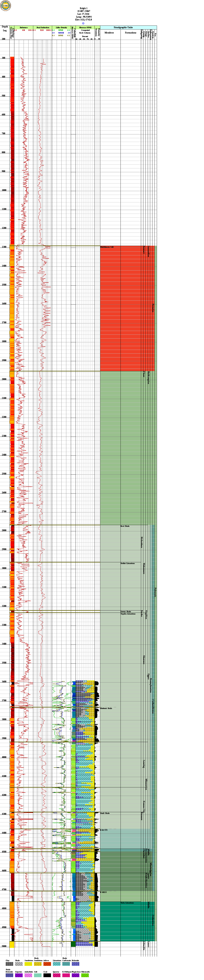Click the Clay lithology pattern swatch

(x=9, y=964)
